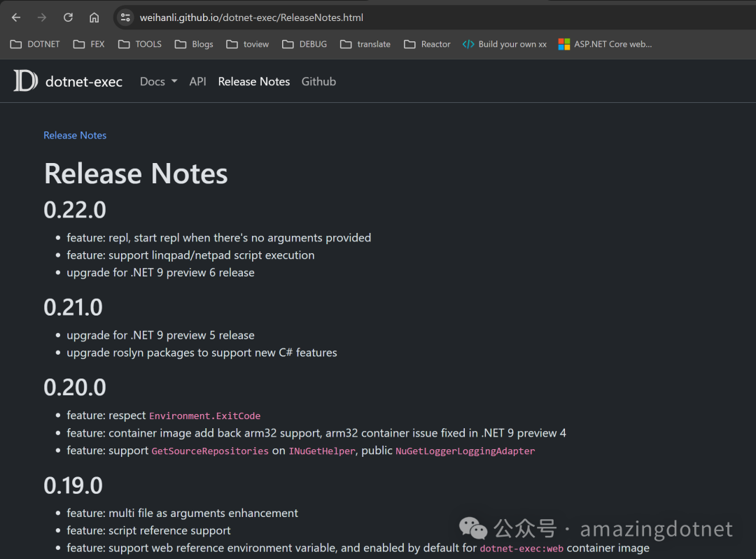
Task: Click the 'feature: repl, start repl' bullet
Action: [x=219, y=238]
